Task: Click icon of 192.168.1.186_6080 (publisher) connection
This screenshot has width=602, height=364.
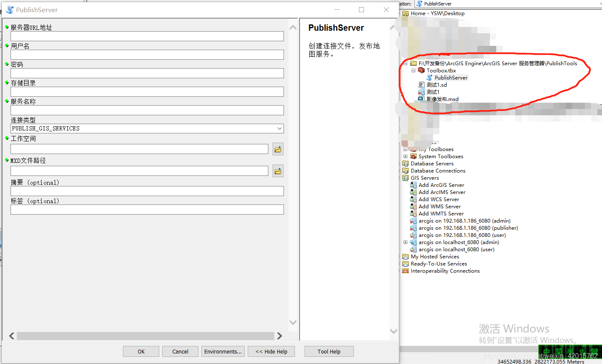Action: pyautogui.click(x=413, y=228)
